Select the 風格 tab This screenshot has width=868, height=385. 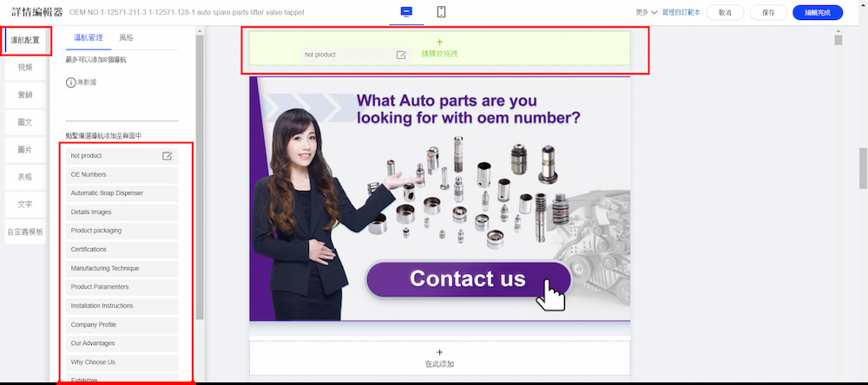[126, 38]
